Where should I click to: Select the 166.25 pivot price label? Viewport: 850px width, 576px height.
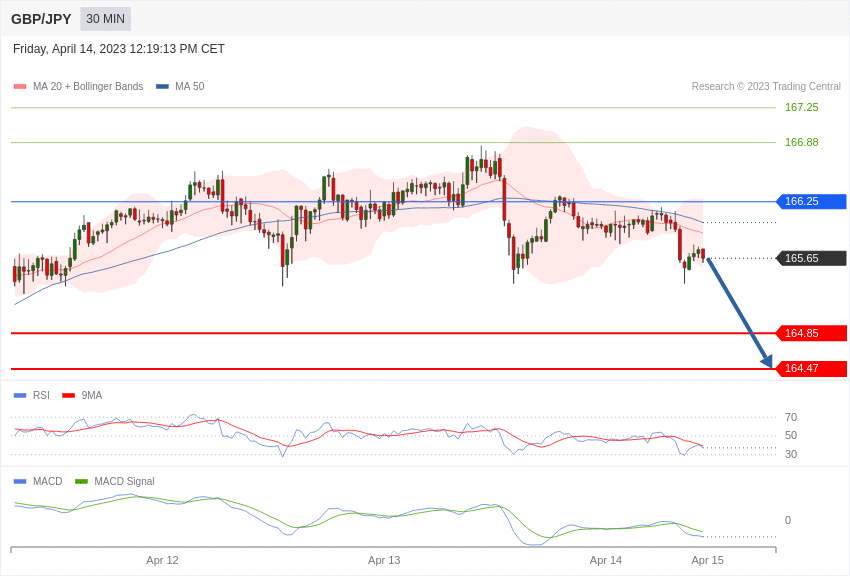point(812,202)
